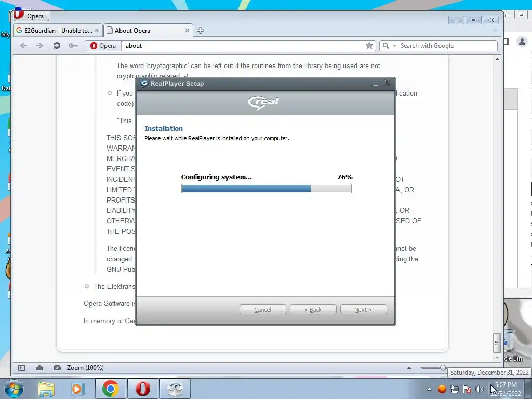Select the installer package taskbar icon
Viewport: 532px width, 399px height.
point(175,389)
